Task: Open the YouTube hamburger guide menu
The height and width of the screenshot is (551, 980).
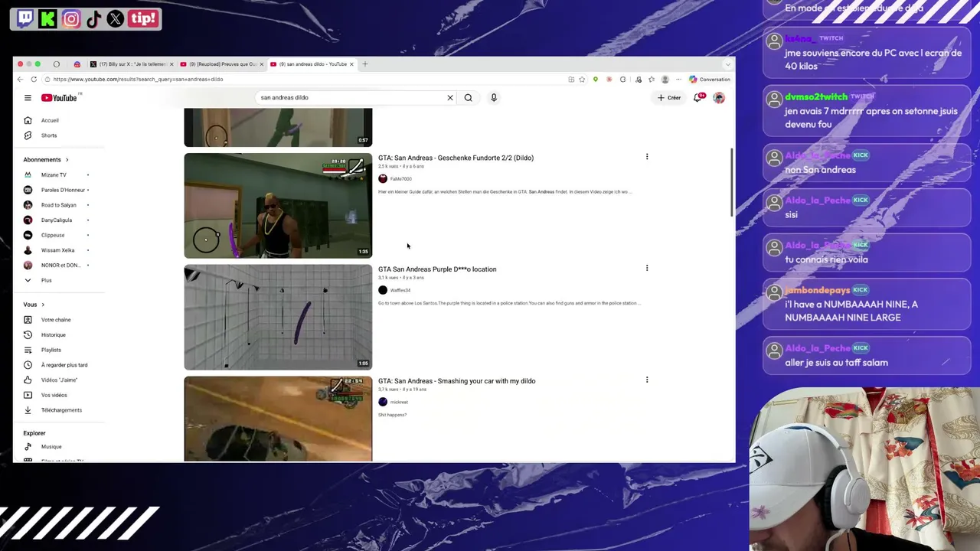Action: pyautogui.click(x=28, y=98)
